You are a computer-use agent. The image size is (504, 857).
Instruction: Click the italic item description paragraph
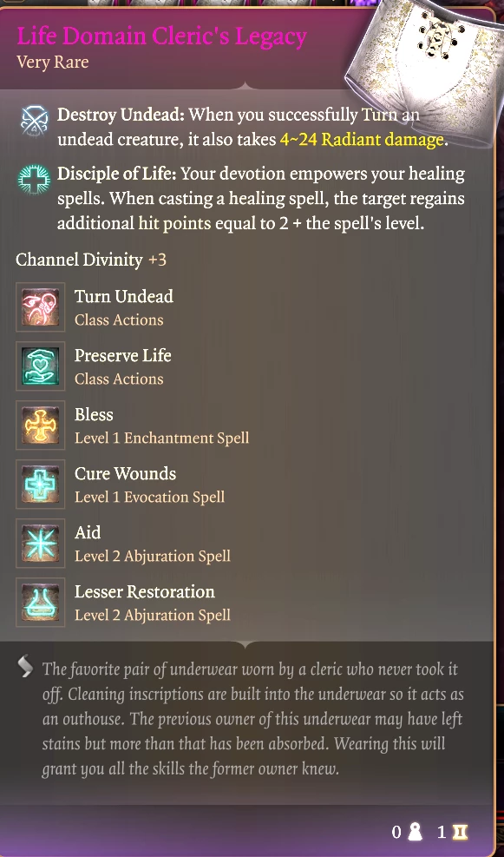pos(252,719)
